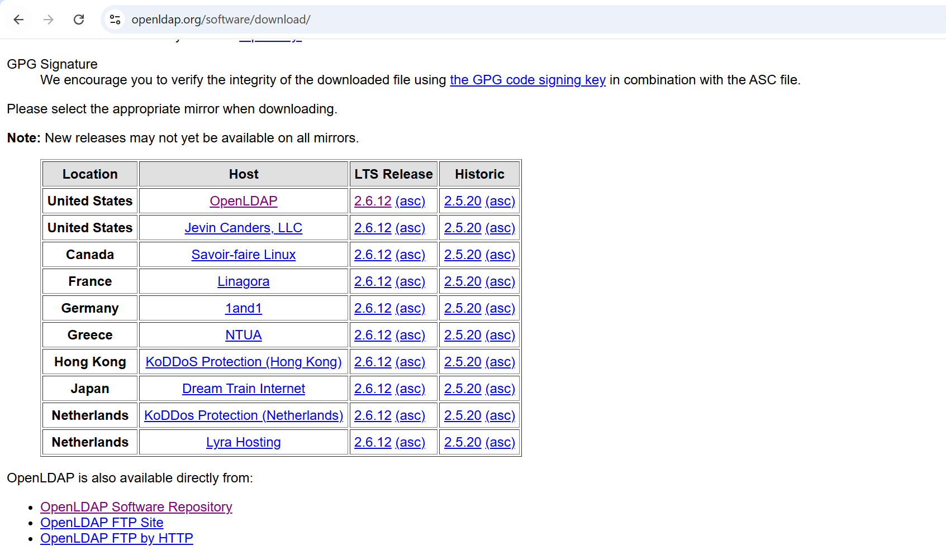Open site information icon in address bar
This screenshot has height=560, width=946.
point(115,20)
